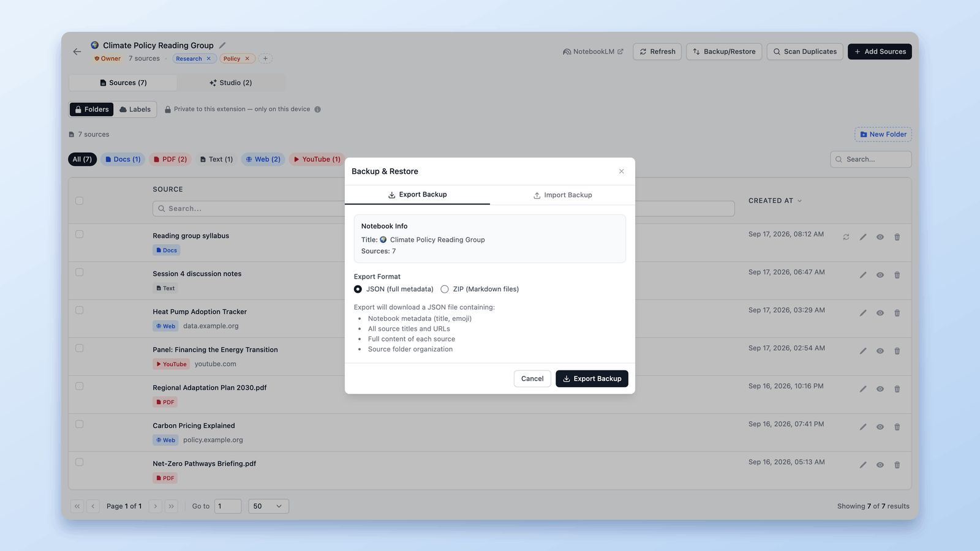Delete the Carbon Pricing Explained source
The height and width of the screenshot is (551, 980).
pos(897,427)
